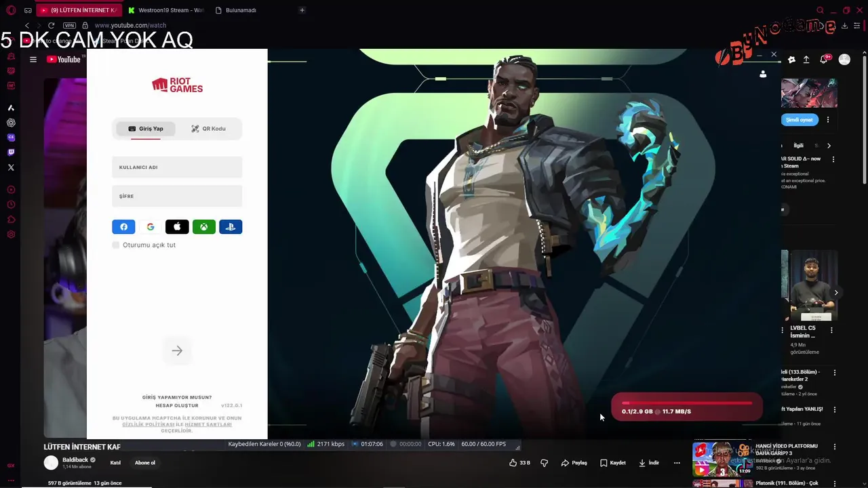Open the YouTube hamburger guide menu
The image size is (868, 488).
(33, 60)
